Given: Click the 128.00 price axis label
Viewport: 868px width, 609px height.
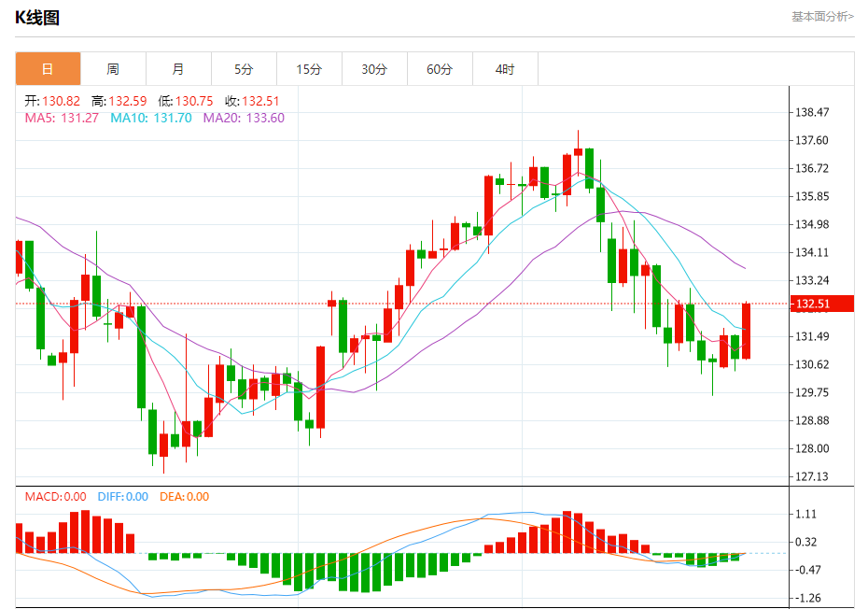Looking at the screenshot, I should point(812,448).
